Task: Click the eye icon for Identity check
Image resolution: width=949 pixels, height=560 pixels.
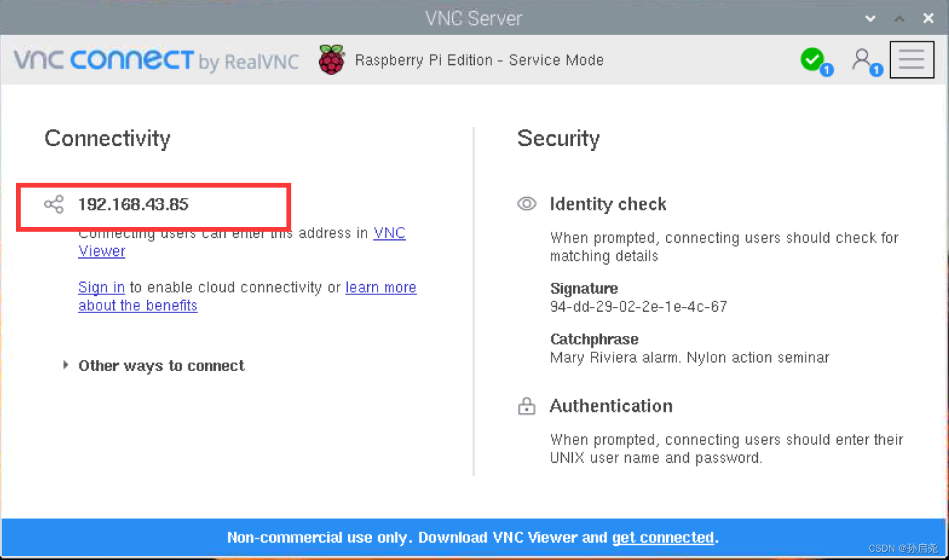Action: pos(527,204)
